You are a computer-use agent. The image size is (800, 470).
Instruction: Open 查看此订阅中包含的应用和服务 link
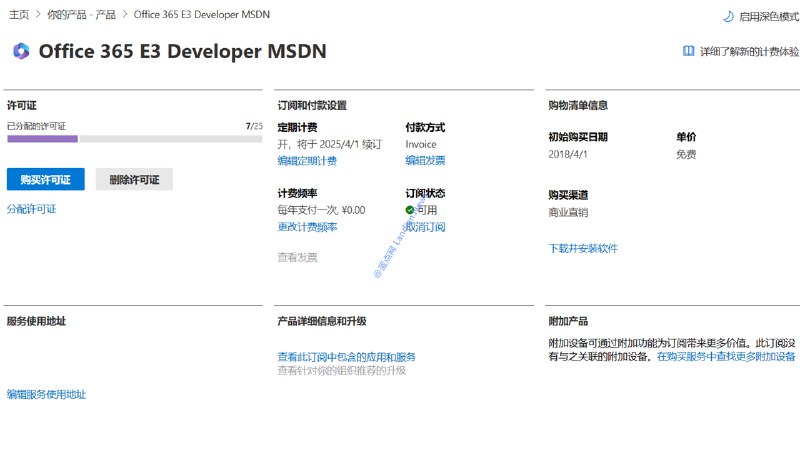[x=346, y=357]
